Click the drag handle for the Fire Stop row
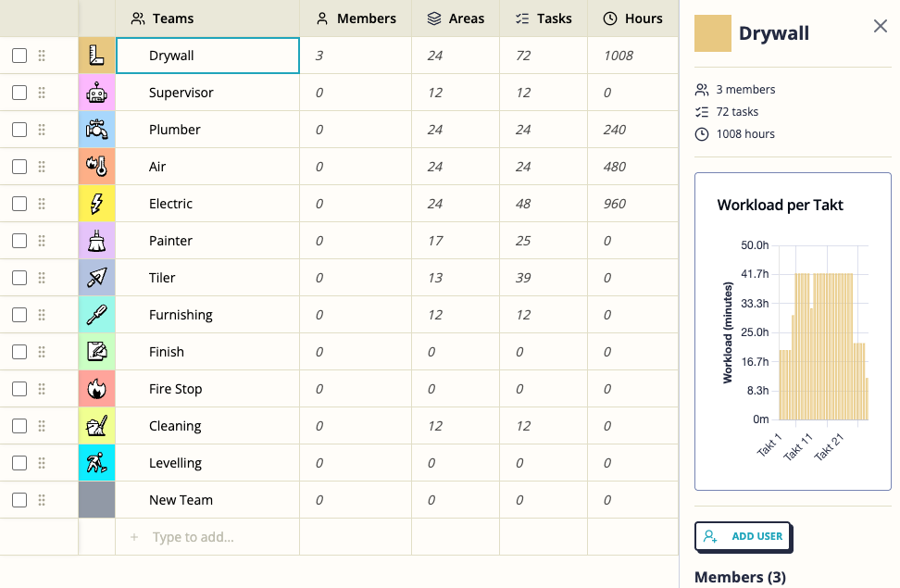 pos(42,389)
